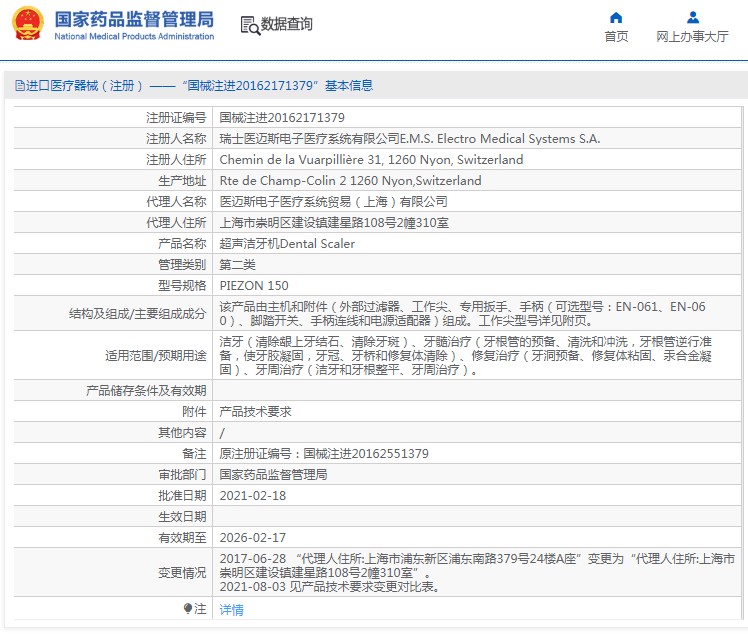Select approval department value 国家药品监督管理局
Image resolution: width=748 pixels, height=634 pixels.
273,474
